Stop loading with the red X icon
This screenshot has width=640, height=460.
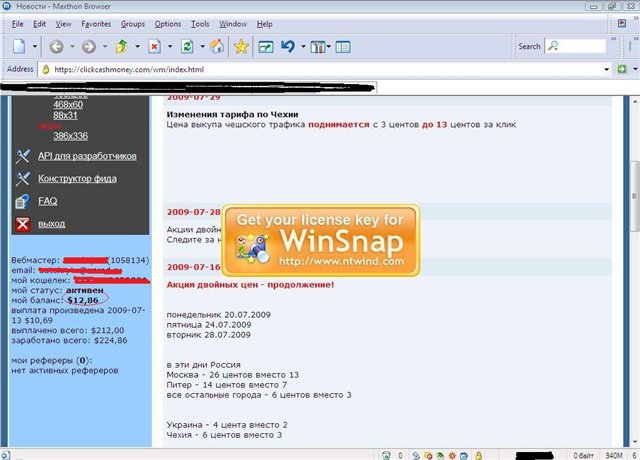155,46
